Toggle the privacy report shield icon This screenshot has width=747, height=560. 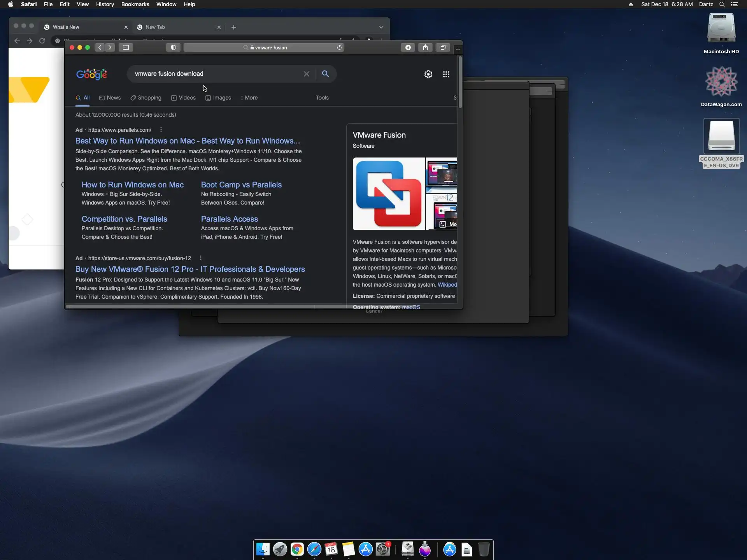point(173,47)
